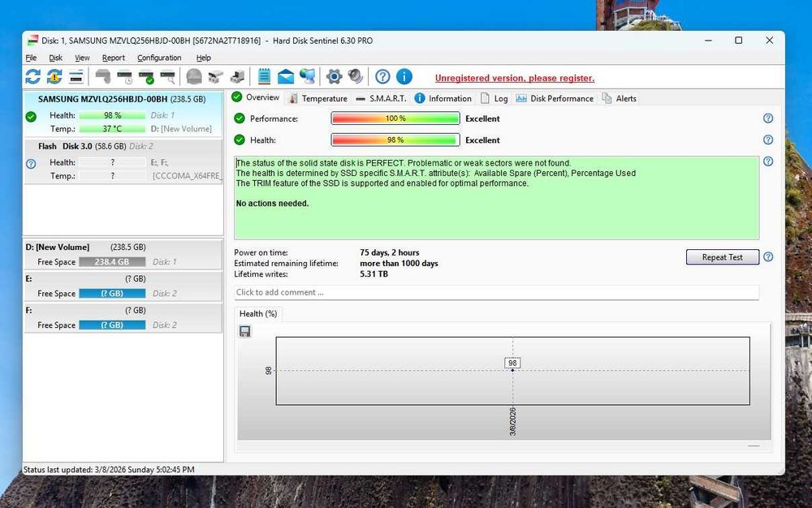Click the blue info About toolbar icon

click(x=404, y=76)
